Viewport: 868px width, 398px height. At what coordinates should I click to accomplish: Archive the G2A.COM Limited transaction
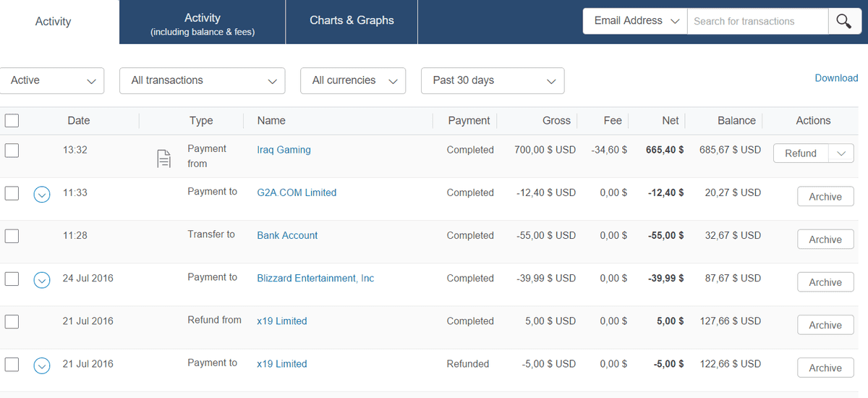tap(825, 197)
